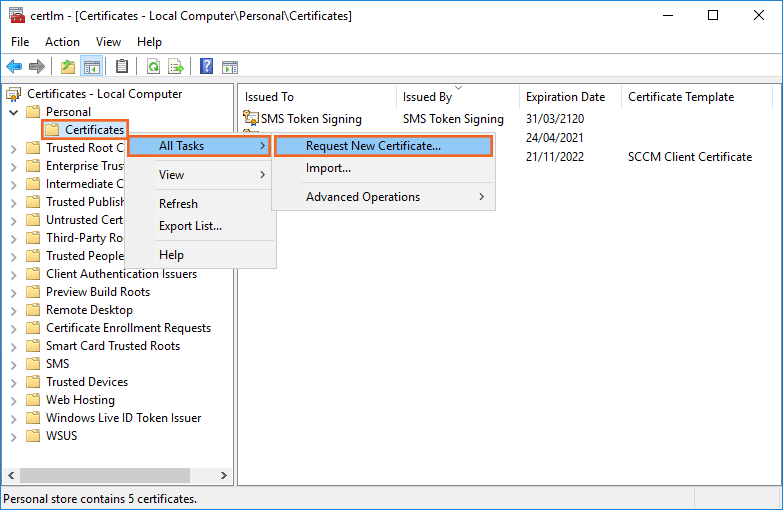Click the blue Help toolbar icon
Image resolution: width=783 pixels, height=510 pixels.
click(206, 67)
